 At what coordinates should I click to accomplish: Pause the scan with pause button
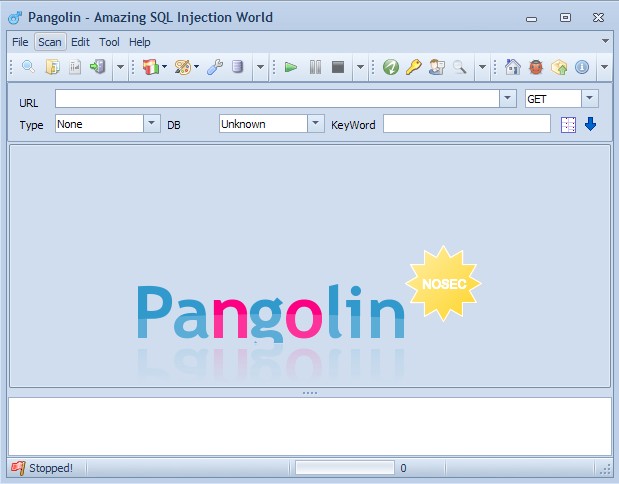coord(315,67)
